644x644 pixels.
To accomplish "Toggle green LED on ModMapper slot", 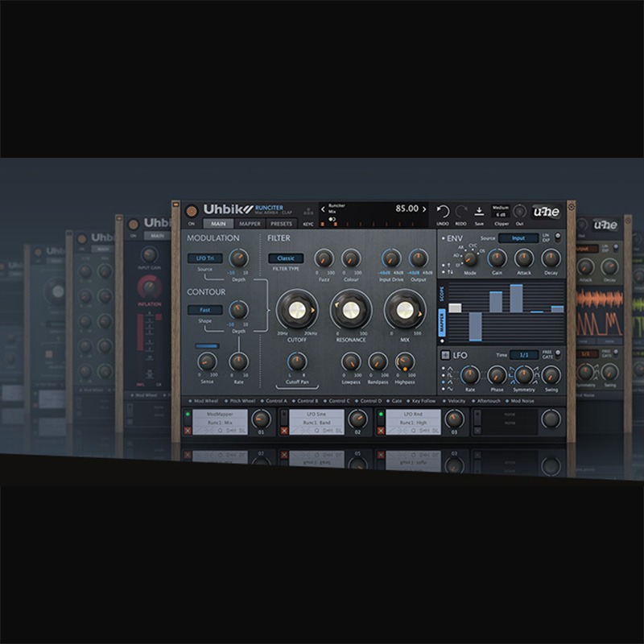I will [x=188, y=414].
